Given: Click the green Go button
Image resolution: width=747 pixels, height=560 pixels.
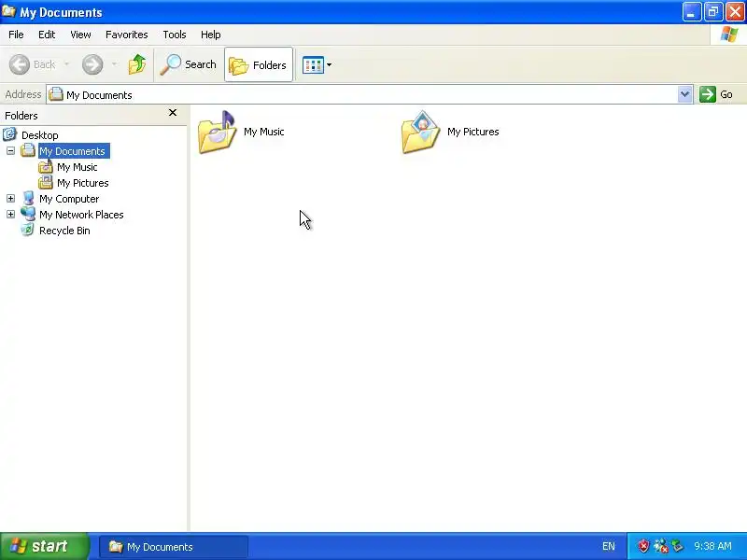Looking at the screenshot, I should (716, 94).
